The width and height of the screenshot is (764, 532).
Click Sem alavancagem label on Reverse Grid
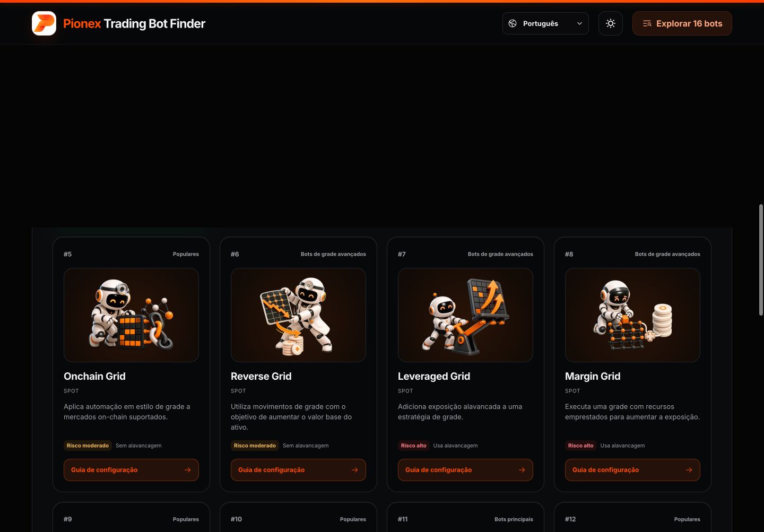pos(306,446)
